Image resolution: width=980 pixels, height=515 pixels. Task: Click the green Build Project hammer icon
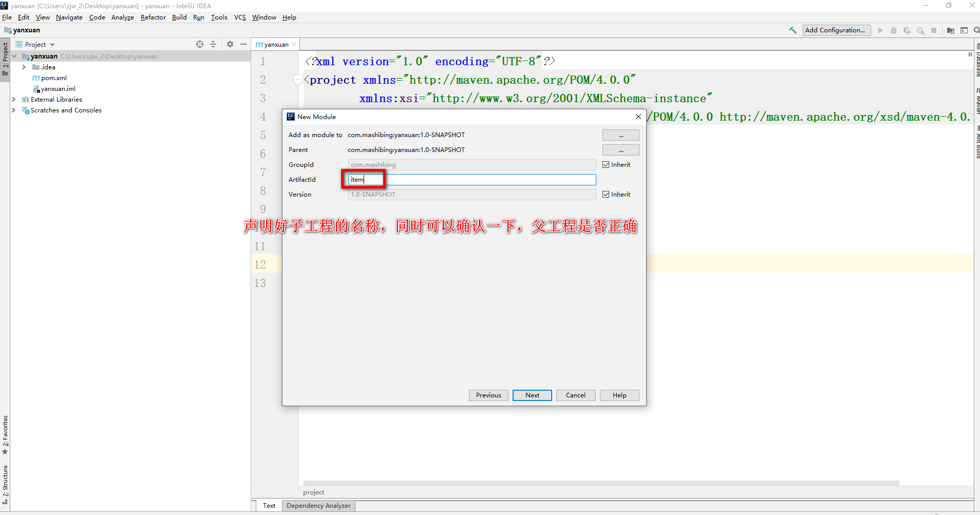[x=793, y=30]
